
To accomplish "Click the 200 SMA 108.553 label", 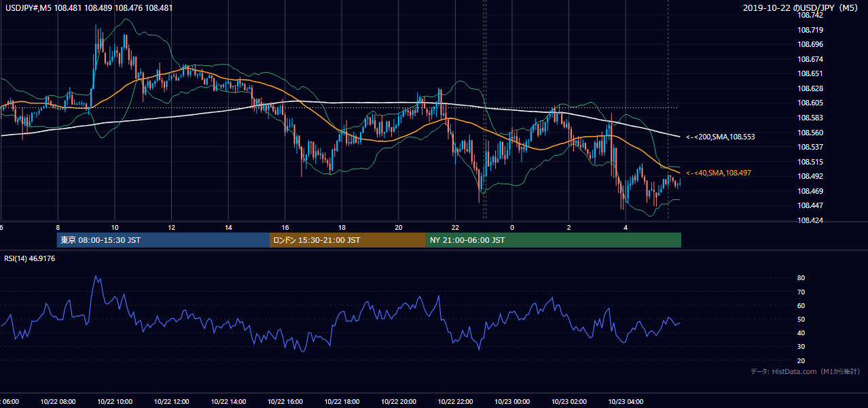I will [721, 137].
